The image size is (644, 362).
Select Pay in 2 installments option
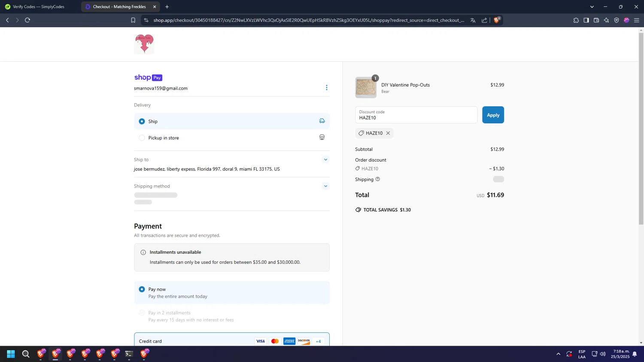click(x=232, y=316)
